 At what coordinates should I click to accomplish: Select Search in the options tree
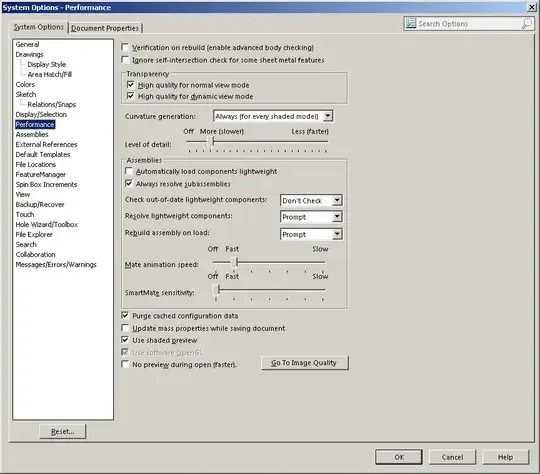[x=26, y=244]
